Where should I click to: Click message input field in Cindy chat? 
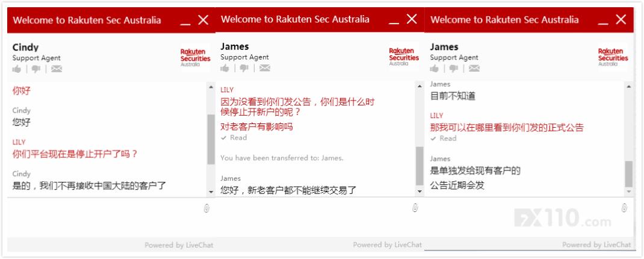[105, 217]
